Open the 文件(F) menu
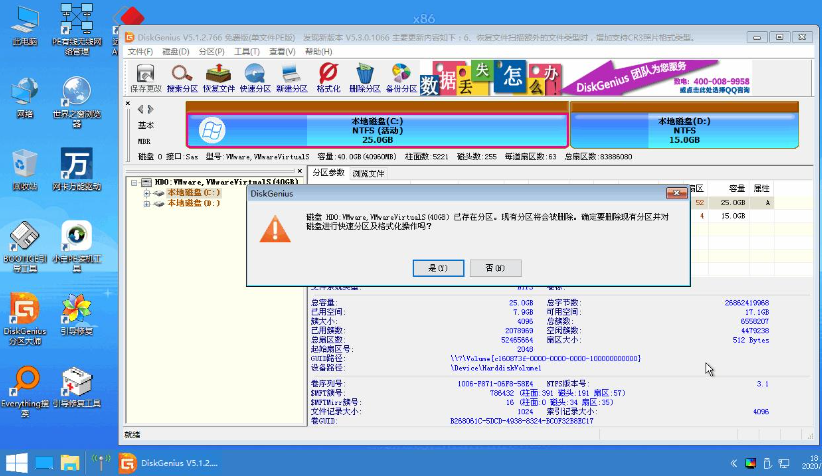Viewport: 822px width, 476px height. tap(140, 51)
